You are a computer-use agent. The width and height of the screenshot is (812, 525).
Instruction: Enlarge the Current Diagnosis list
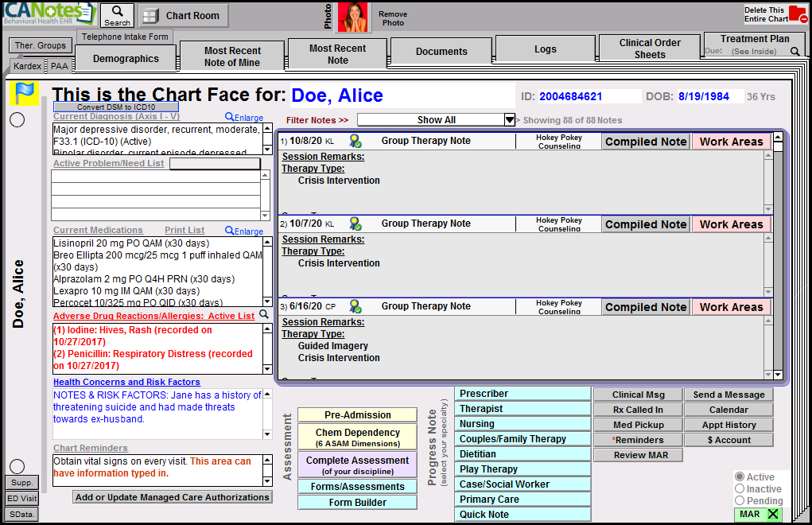click(243, 118)
